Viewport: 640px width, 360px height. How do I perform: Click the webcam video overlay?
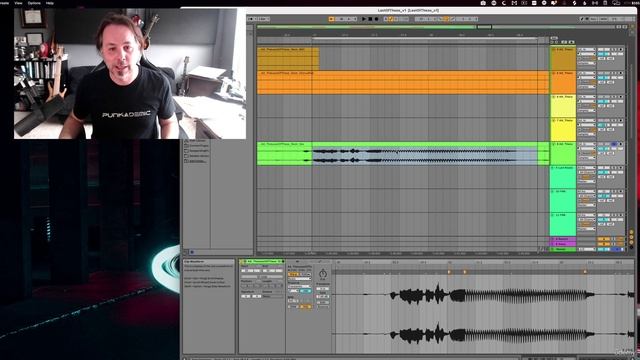point(130,74)
